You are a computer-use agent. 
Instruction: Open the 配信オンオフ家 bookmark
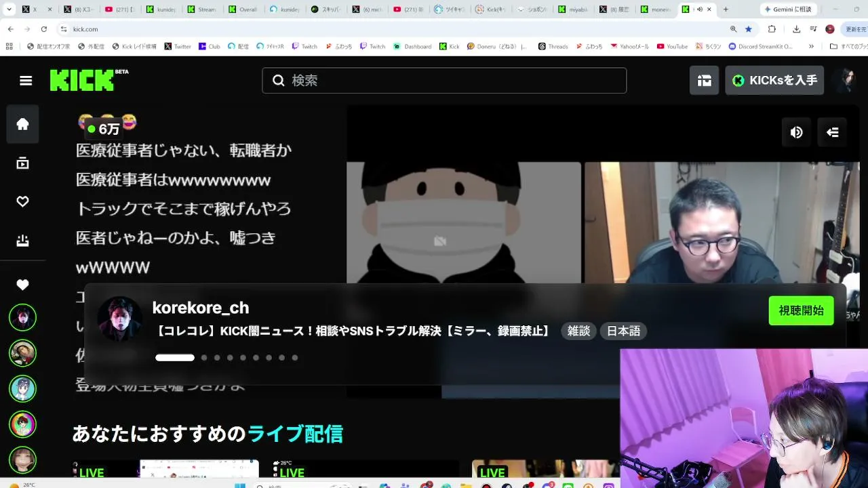coord(48,47)
